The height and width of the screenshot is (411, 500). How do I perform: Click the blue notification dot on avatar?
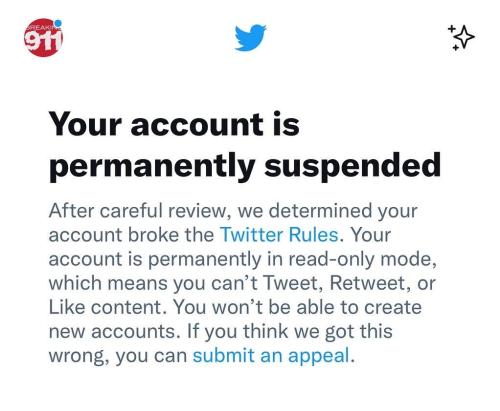[58, 23]
